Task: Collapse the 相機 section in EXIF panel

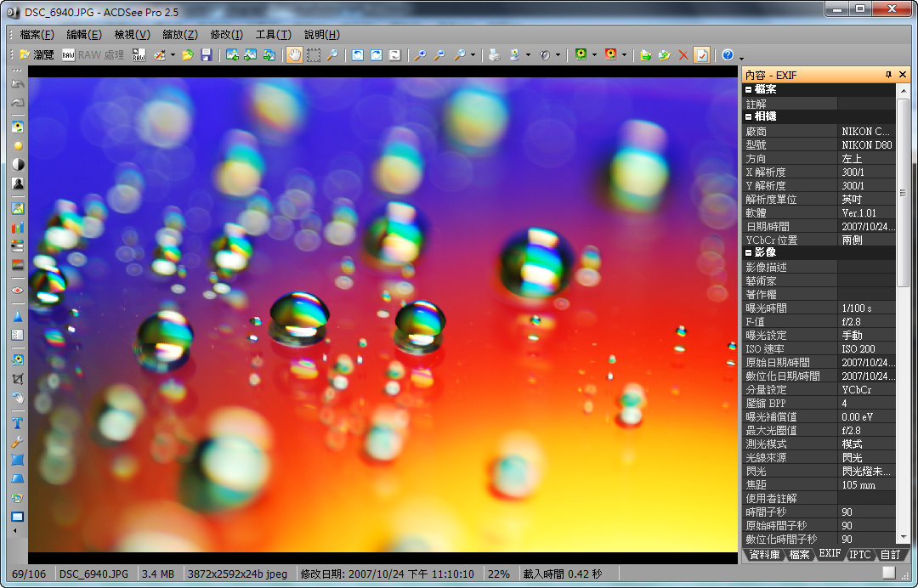Action: point(749,116)
